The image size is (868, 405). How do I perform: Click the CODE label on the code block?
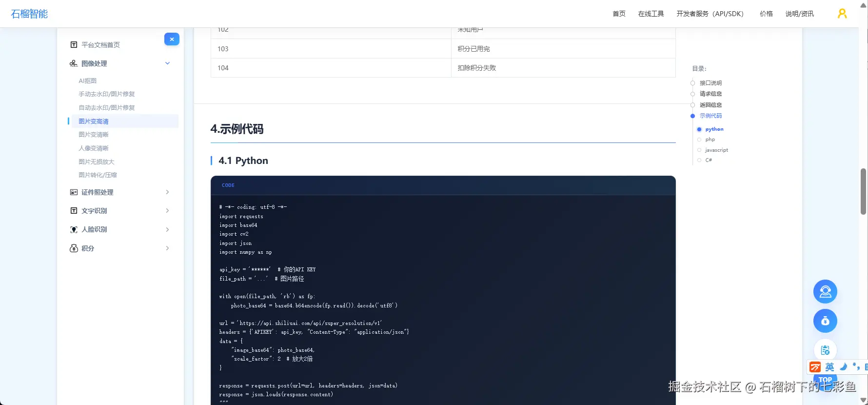tap(228, 185)
